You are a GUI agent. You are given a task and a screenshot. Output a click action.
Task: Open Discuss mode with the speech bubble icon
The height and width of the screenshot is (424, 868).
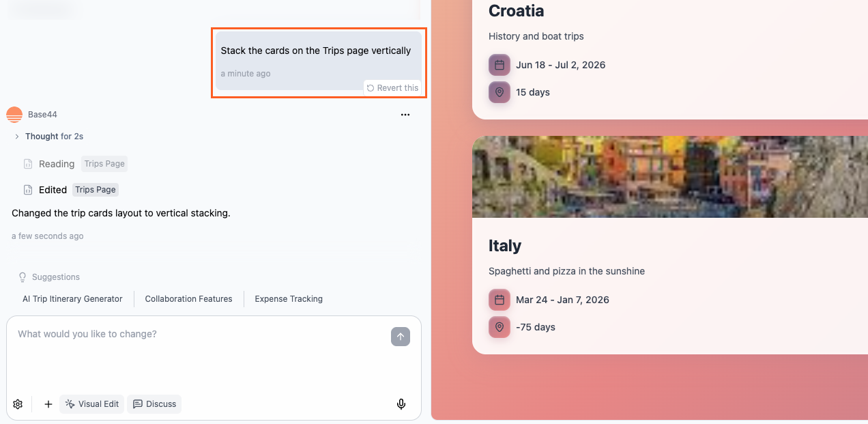pos(154,404)
